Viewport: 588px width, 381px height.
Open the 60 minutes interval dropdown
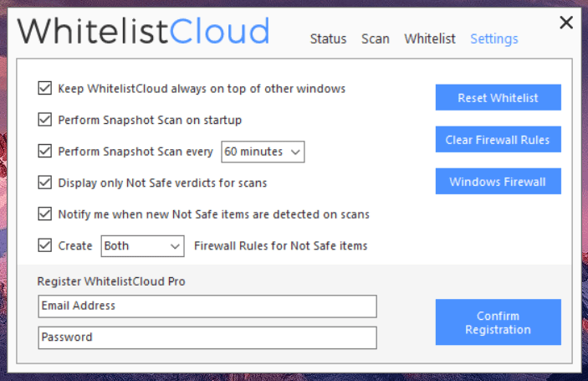point(263,152)
